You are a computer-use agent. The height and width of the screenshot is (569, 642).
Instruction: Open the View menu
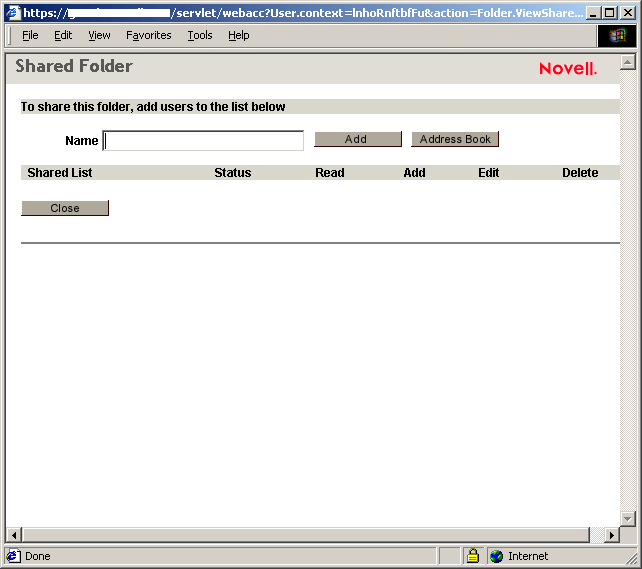[99, 36]
